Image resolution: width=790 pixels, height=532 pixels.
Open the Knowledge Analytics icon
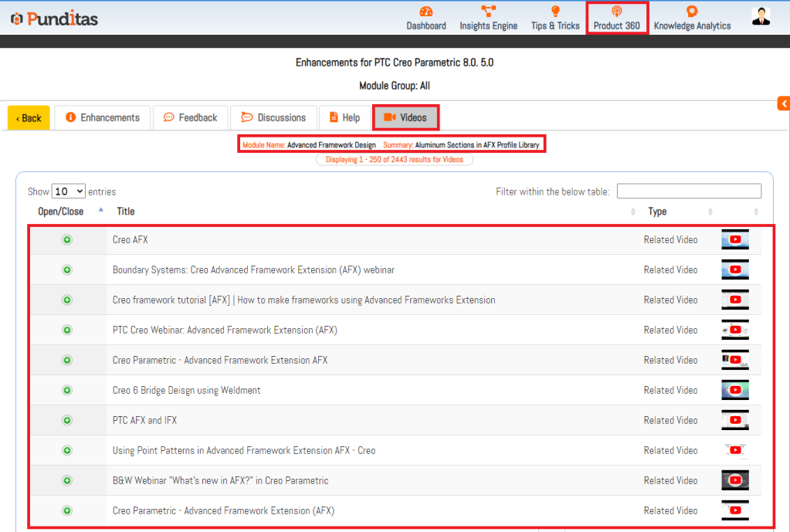[692, 12]
